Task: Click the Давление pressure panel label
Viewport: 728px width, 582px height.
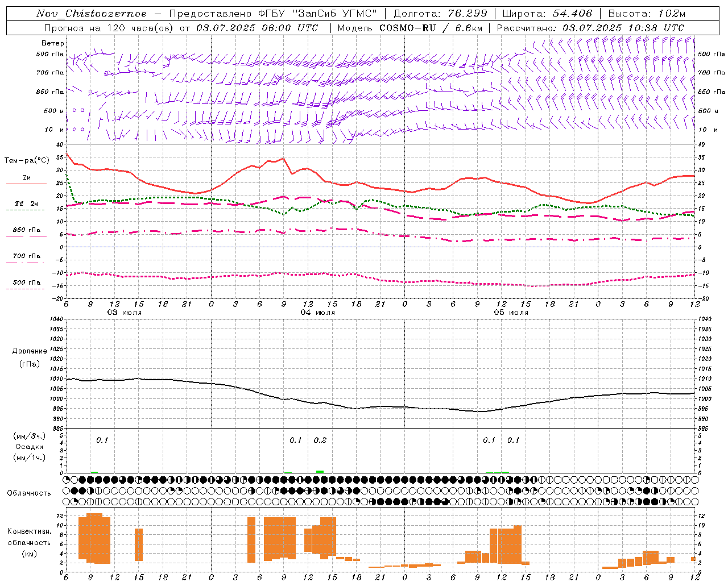Action: 30,351
